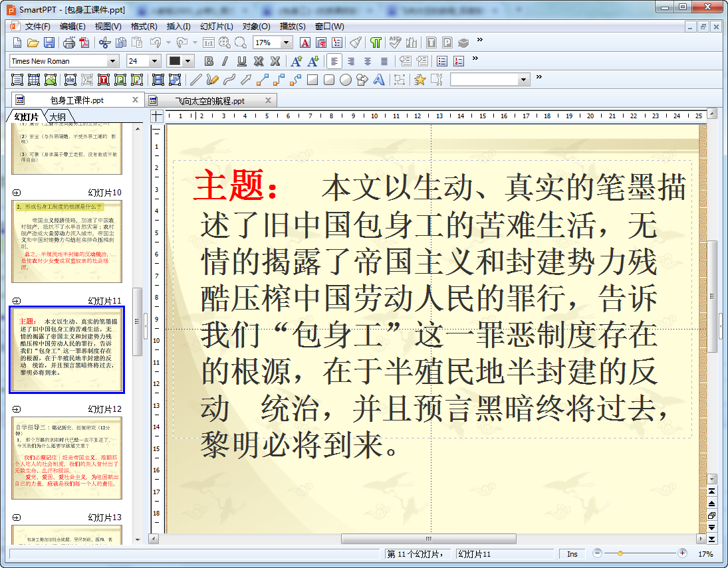The width and height of the screenshot is (728, 568).
Task: Set actual size with the 1:1 icon
Action: [x=209, y=43]
